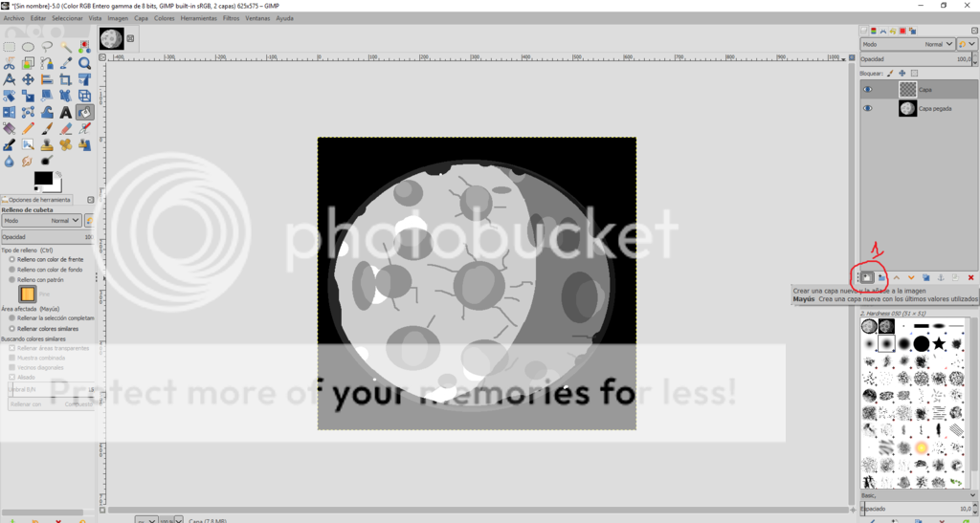Open the Herramientas menu

tap(199, 18)
